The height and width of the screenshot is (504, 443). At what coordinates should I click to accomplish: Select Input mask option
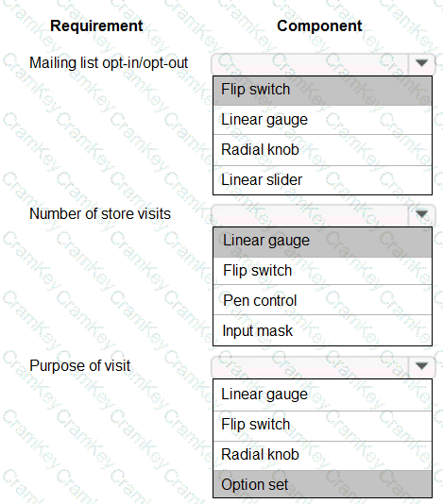322,330
